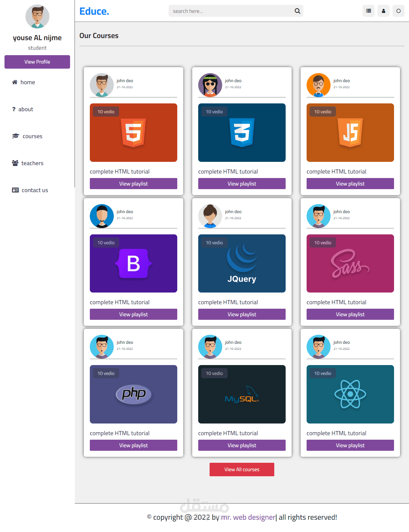Viewport: 409px width, 532px height.
Task: Click the JS logo thumbnail
Action: (350, 132)
